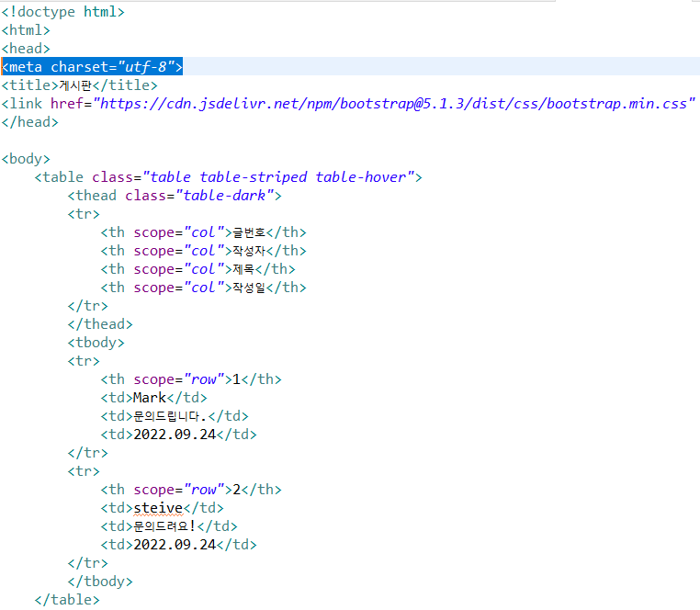
Task: Click the bootstrap.min.css URL in link href
Action: click(394, 104)
